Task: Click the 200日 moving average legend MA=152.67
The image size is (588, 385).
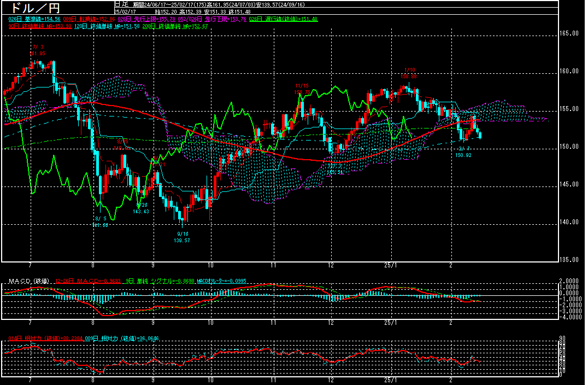Action: 175,26
